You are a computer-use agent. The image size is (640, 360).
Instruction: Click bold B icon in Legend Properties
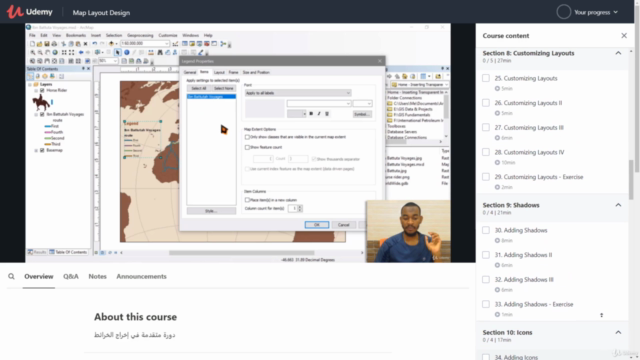tap(311, 114)
